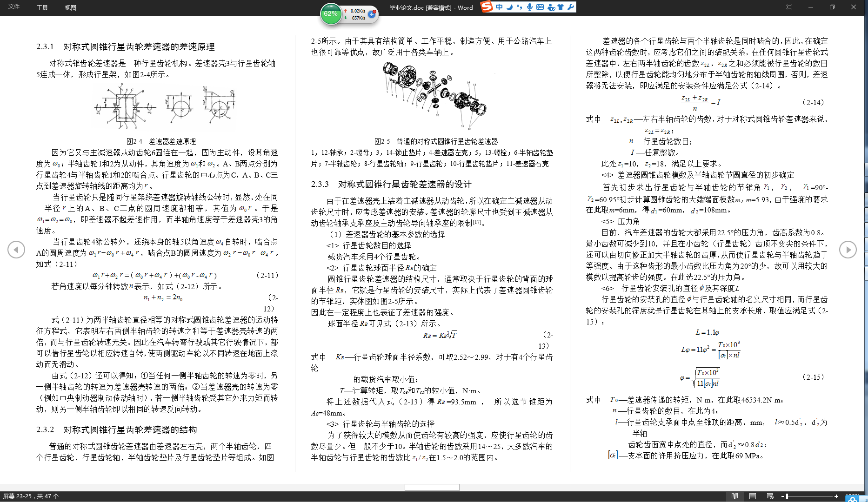Toggle half/full-width moon icon

pyautogui.click(x=509, y=7)
